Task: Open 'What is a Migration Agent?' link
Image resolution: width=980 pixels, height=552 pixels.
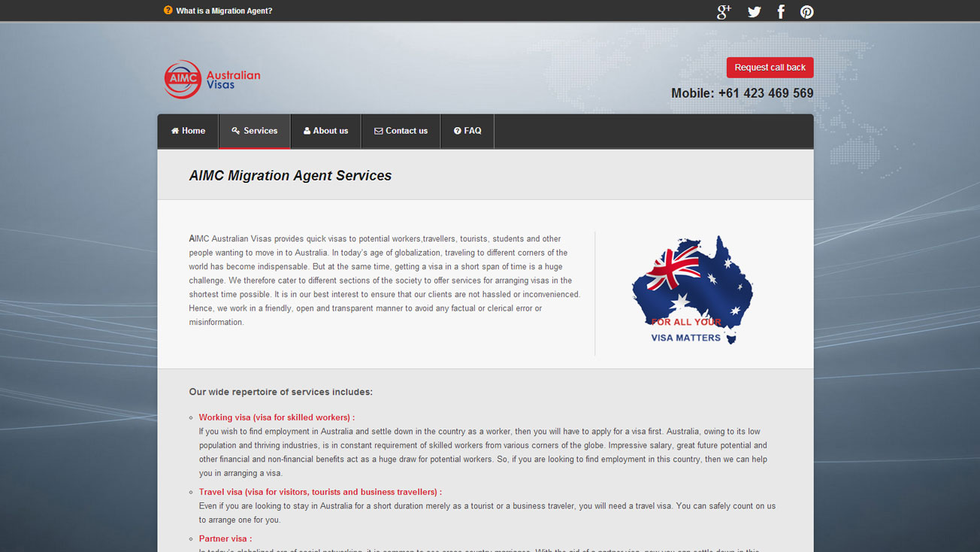Action: 224,11
